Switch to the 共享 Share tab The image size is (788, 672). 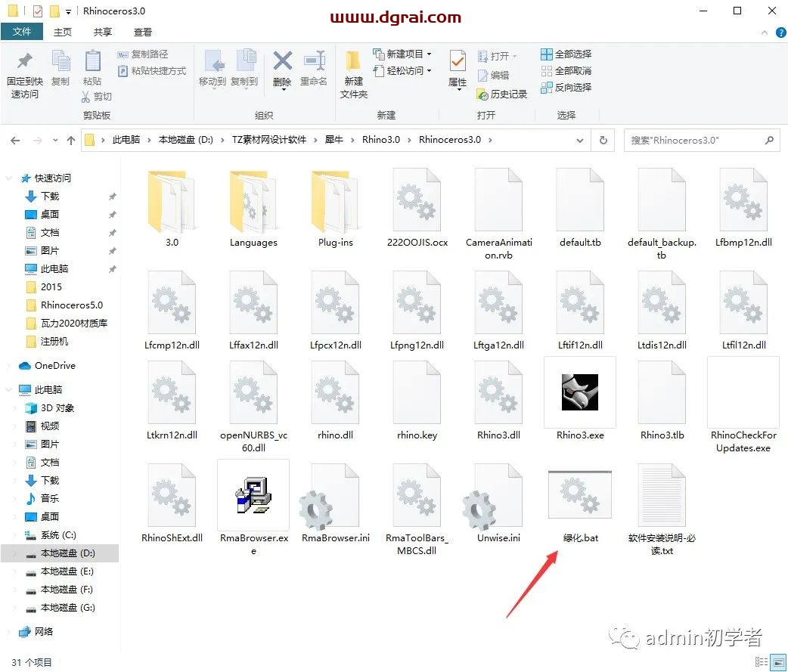pos(103,33)
